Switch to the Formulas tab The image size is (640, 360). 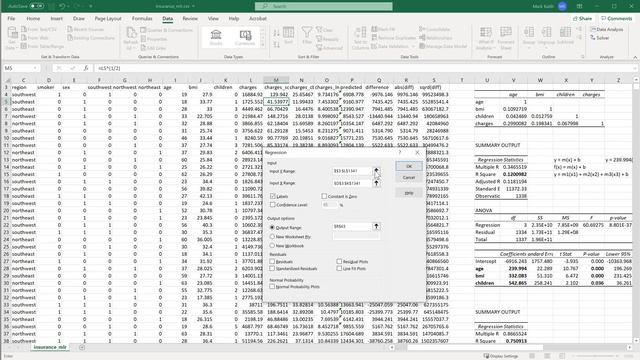click(x=142, y=18)
